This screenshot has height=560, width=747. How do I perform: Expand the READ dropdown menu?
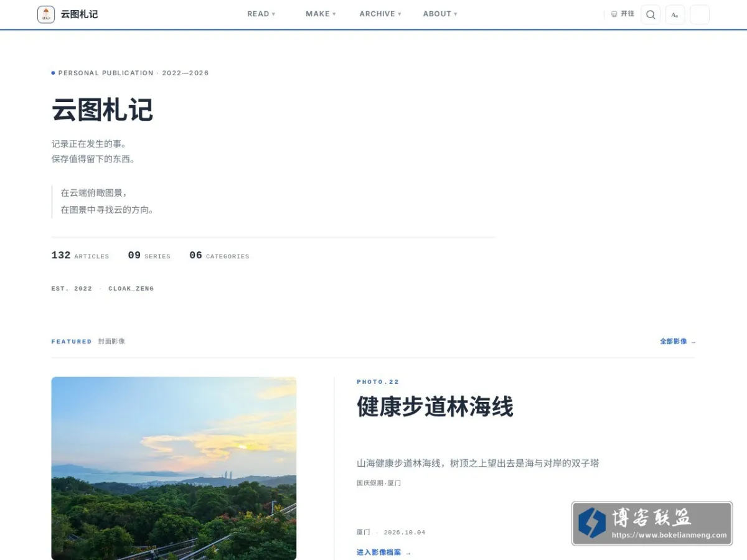[261, 14]
